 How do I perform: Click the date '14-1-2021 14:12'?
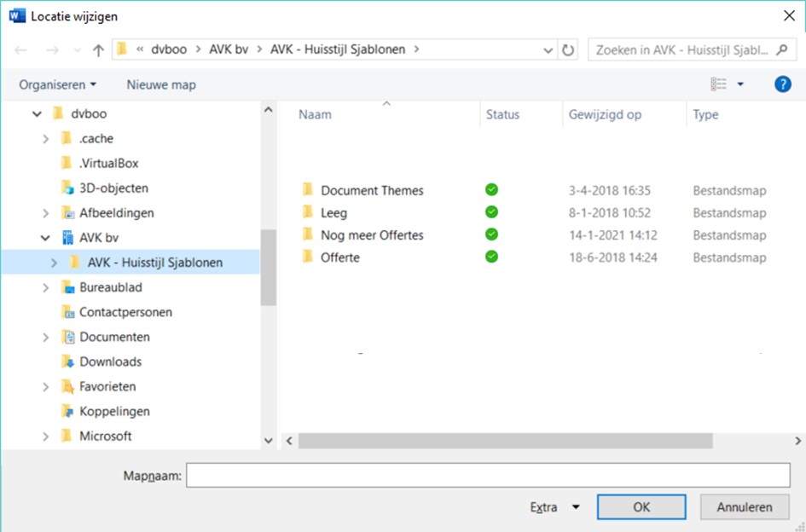613,235
